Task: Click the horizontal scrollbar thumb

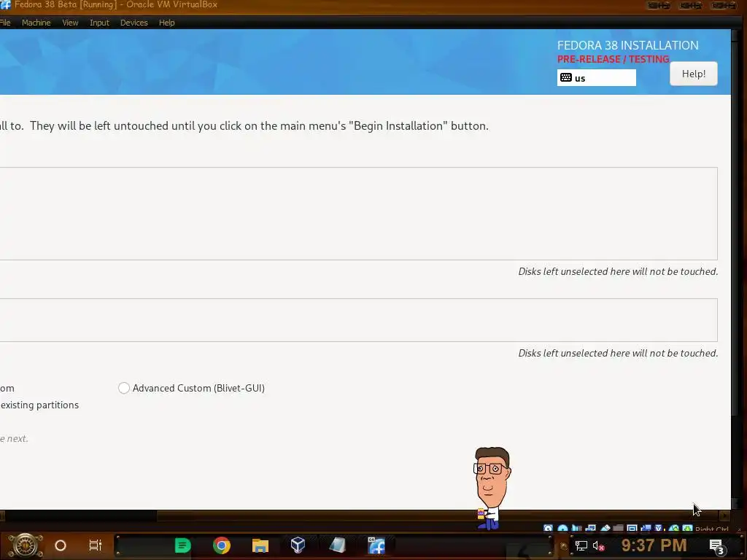Action: coord(438,516)
